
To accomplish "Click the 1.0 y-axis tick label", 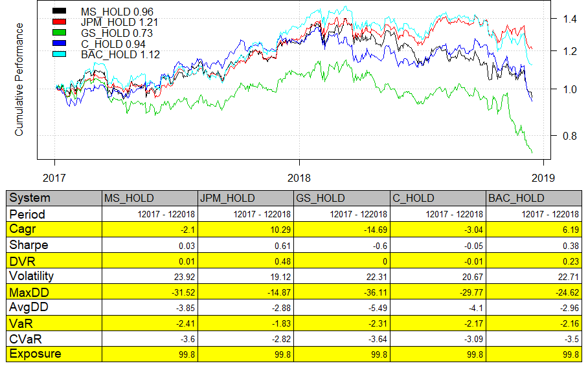I will [x=570, y=89].
